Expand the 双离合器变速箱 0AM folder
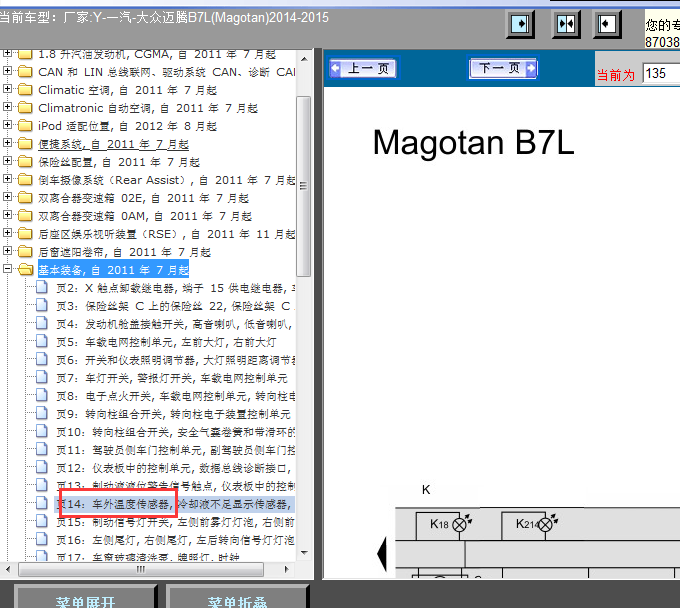 coord(7,215)
